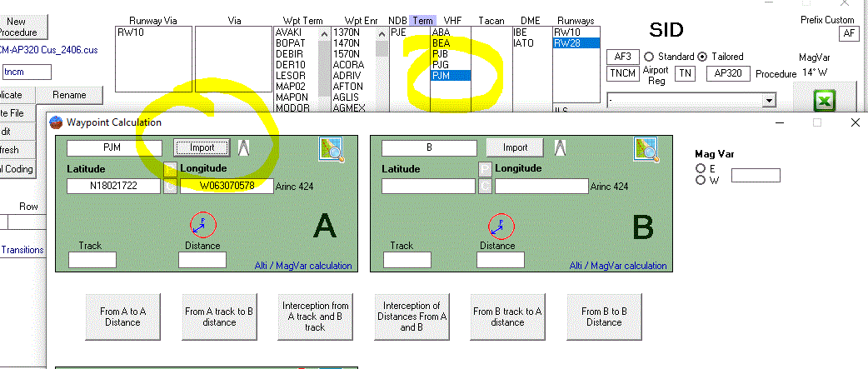The height and width of the screenshot is (369, 868).
Task: Select the Standard radio button
Action: tap(648, 57)
